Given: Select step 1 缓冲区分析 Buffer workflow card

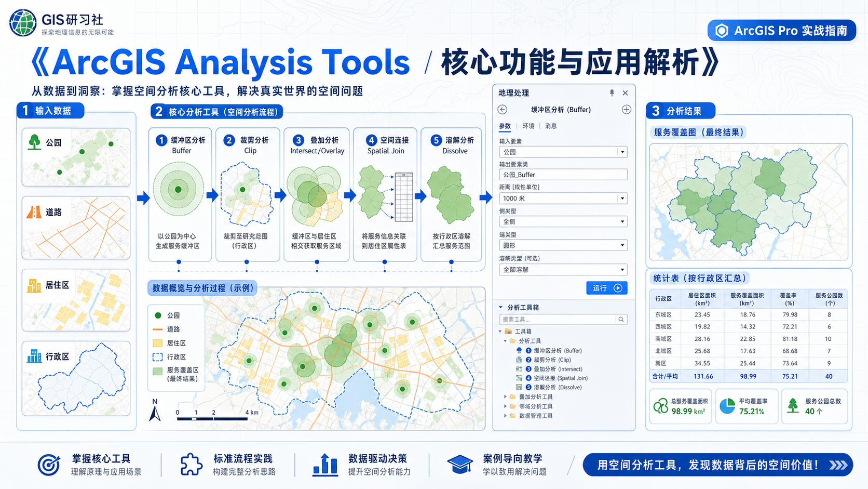Looking at the screenshot, I should tap(180, 194).
